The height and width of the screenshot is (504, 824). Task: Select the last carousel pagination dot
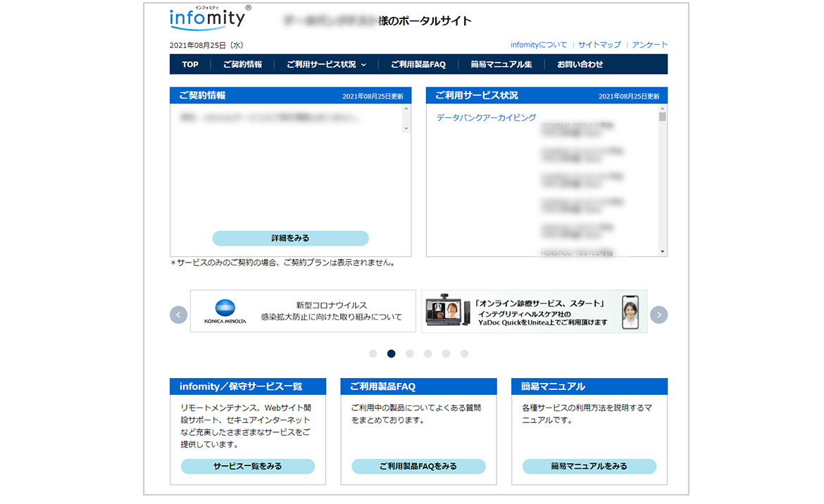tap(465, 353)
